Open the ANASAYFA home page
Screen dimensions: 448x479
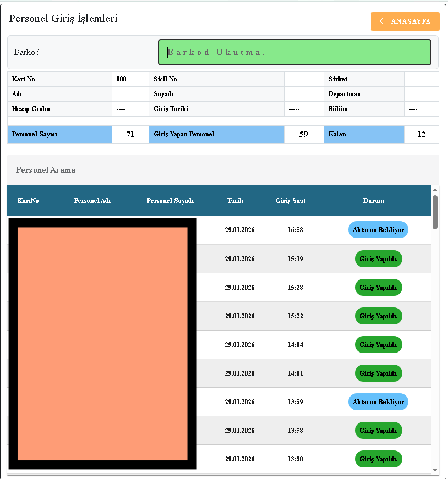pos(405,21)
